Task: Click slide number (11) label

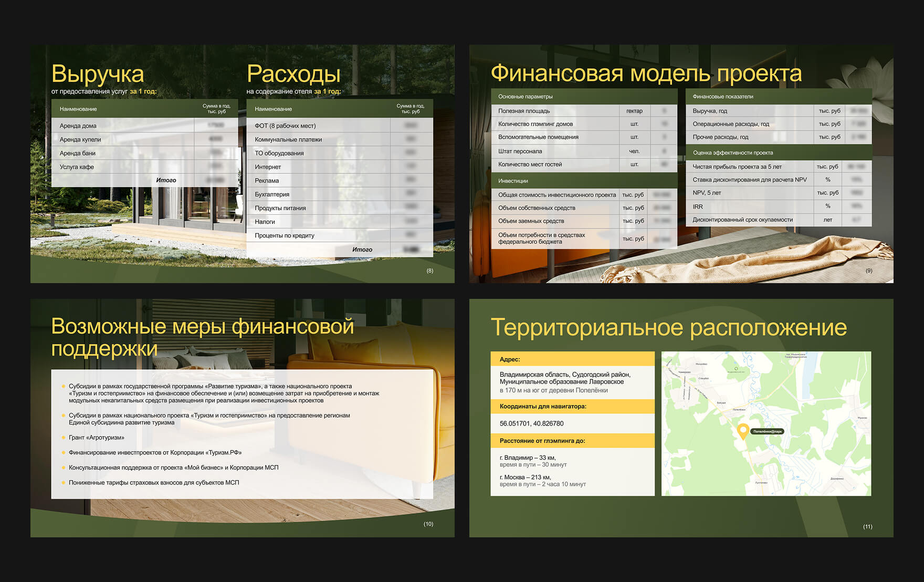Action: click(x=867, y=526)
